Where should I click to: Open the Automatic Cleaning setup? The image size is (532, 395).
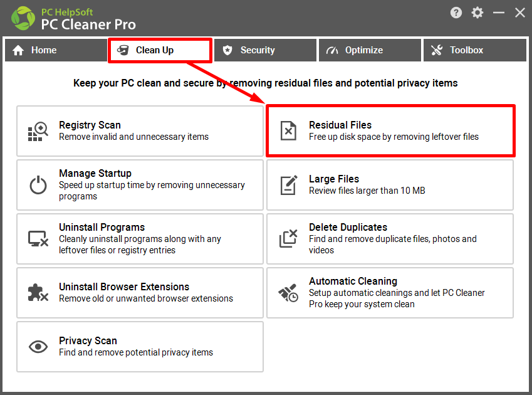tap(390, 293)
